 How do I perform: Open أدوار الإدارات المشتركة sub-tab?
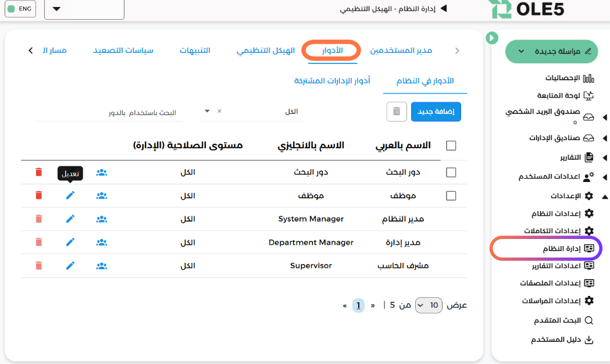(x=332, y=81)
